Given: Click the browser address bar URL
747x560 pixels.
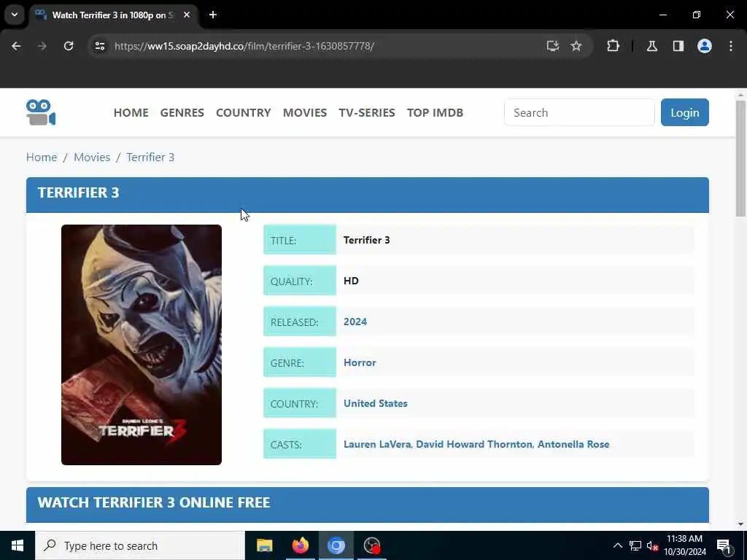Looking at the screenshot, I should point(244,46).
